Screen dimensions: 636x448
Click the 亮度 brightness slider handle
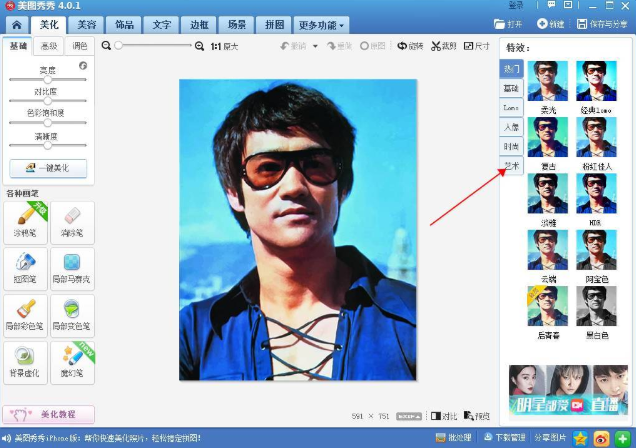click(46, 79)
